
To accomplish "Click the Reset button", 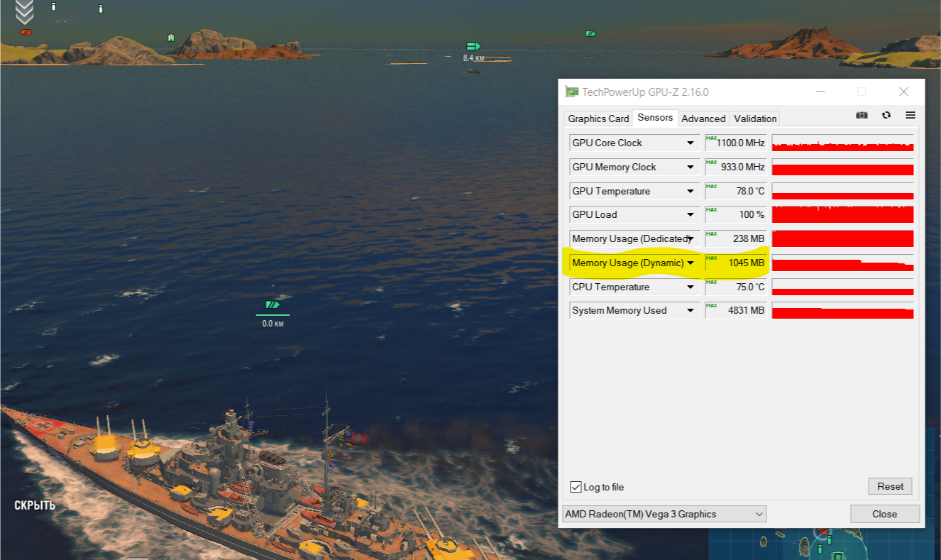I will [x=890, y=486].
